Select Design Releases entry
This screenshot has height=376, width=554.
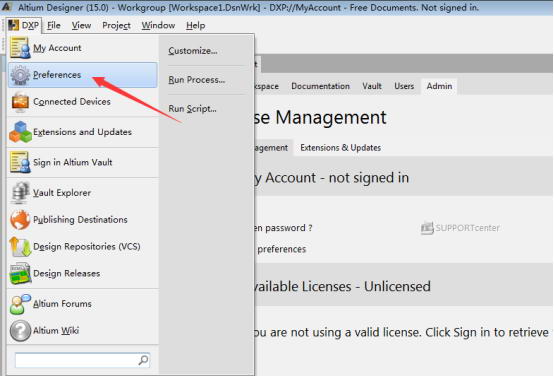83,274
